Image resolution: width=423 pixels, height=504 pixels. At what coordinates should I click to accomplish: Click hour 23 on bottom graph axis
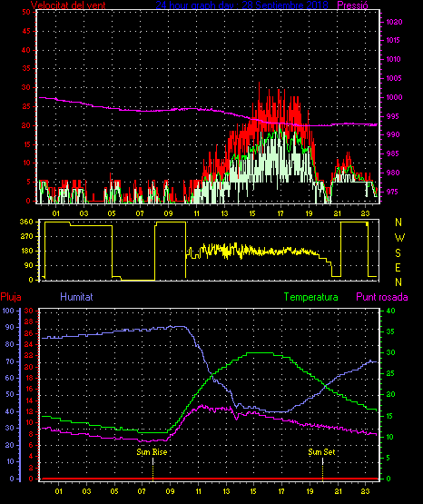(x=366, y=491)
